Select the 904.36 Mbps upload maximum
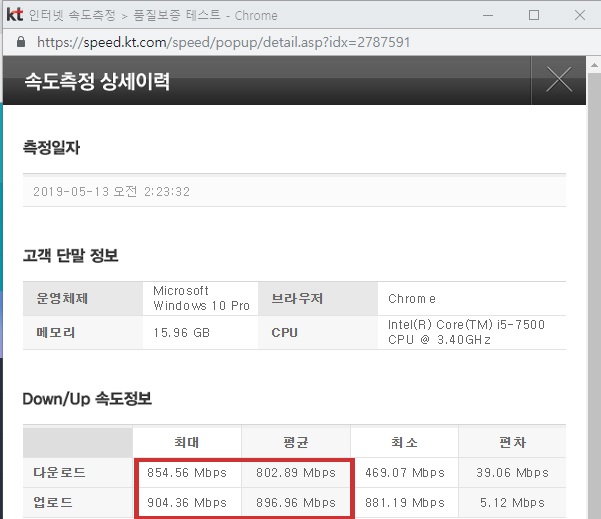The image size is (601, 519). (187, 503)
